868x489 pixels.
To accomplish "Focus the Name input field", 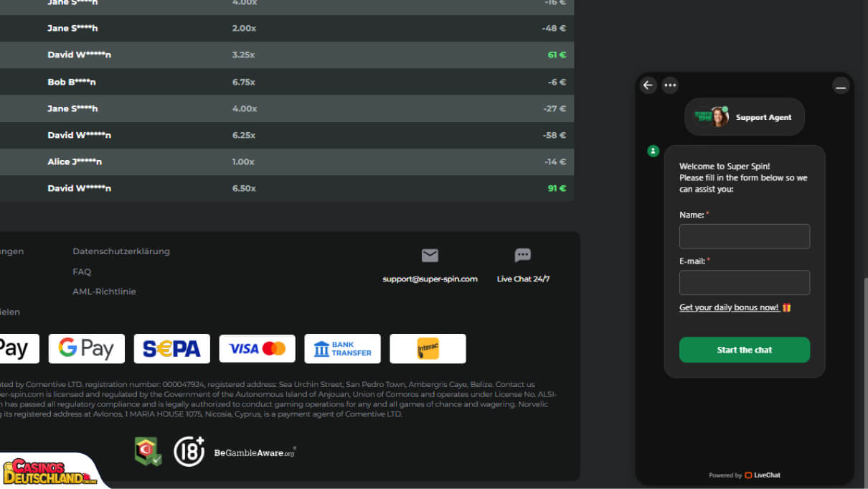I will (745, 236).
